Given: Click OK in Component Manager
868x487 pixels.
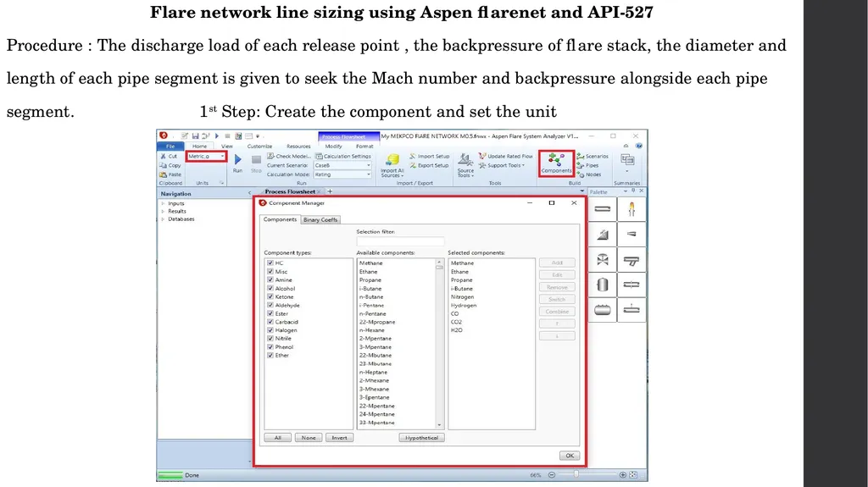Looking at the screenshot, I should click(x=570, y=456).
